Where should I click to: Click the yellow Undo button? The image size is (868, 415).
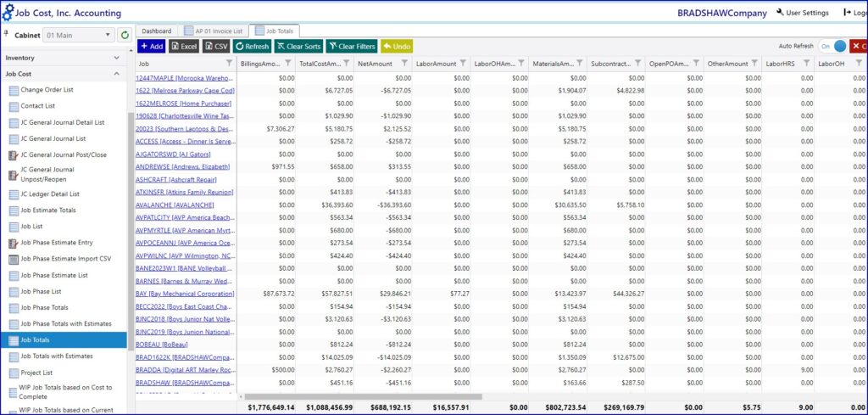(x=397, y=47)
